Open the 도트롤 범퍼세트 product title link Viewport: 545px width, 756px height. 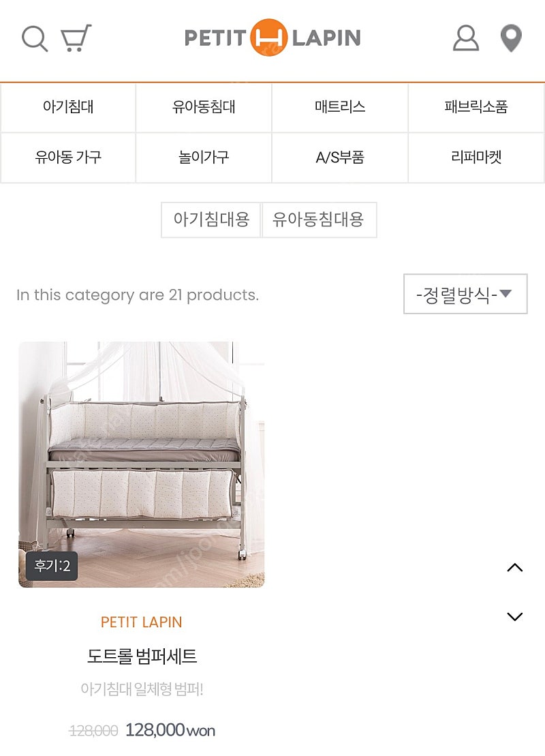pos(142,656)
